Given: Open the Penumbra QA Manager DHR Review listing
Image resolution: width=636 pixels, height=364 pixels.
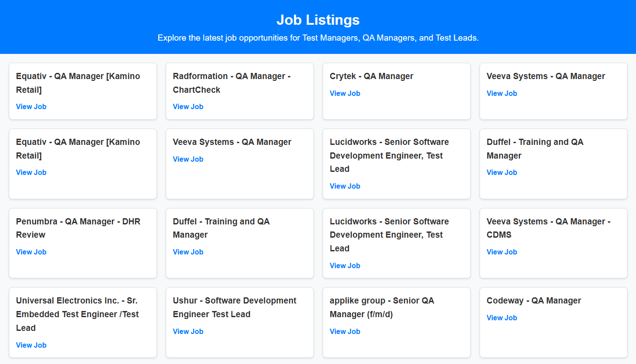Looking at the screenshot, I should (31, 252).
